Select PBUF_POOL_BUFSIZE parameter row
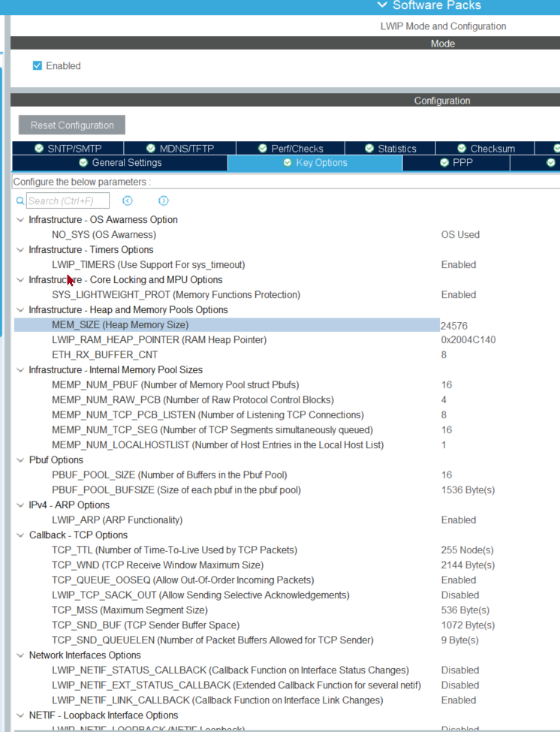Viewport: 560px width, 732px height. coord(176,490)
